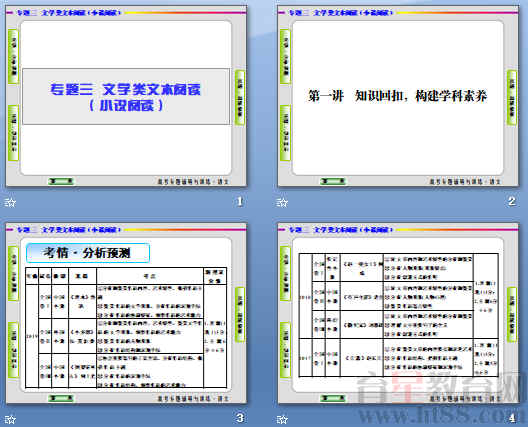The height and width of the screenshot is (427, 528).
Task: Click the slide number 2 label
Action: click(512, 201)
